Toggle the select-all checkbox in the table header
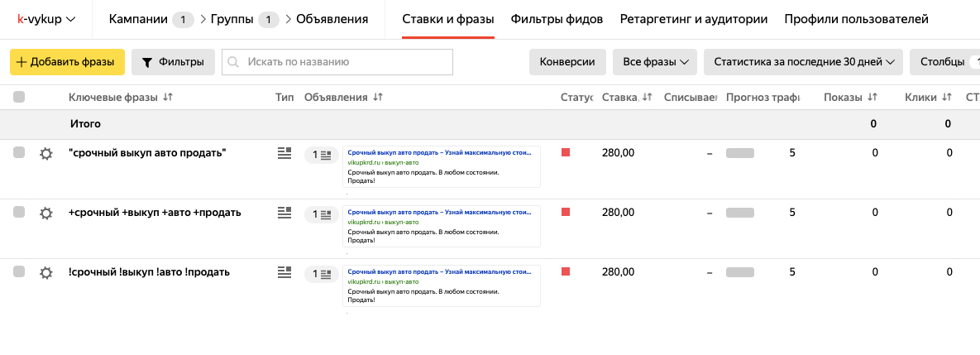 19,97
